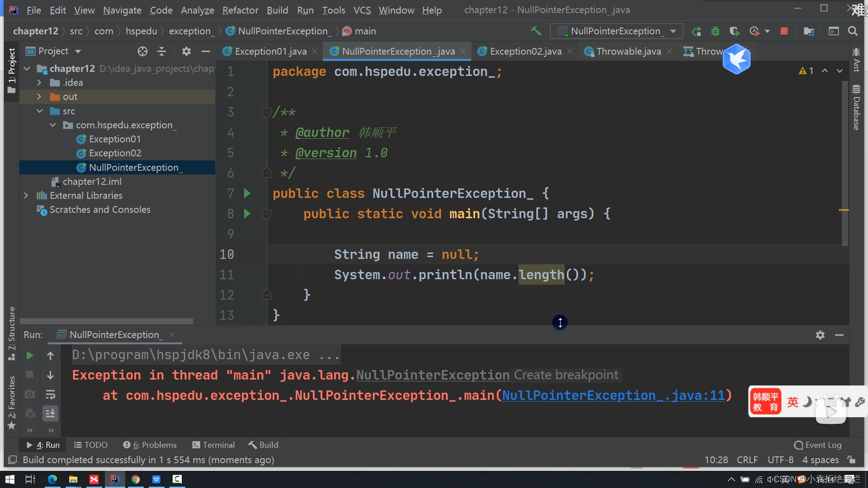This screenshot has height=488, width=868.
Task: Collapse the src folder
Action: pos(39,111)
